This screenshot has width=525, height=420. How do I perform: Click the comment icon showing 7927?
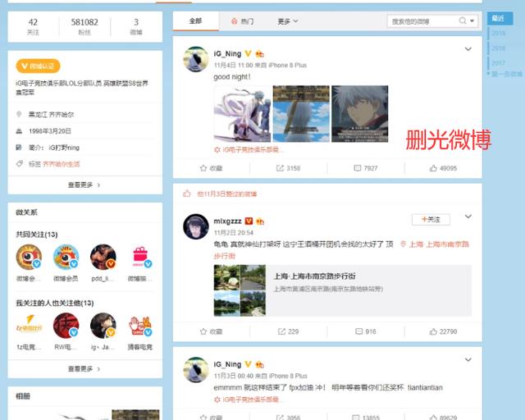click(358, 168)
